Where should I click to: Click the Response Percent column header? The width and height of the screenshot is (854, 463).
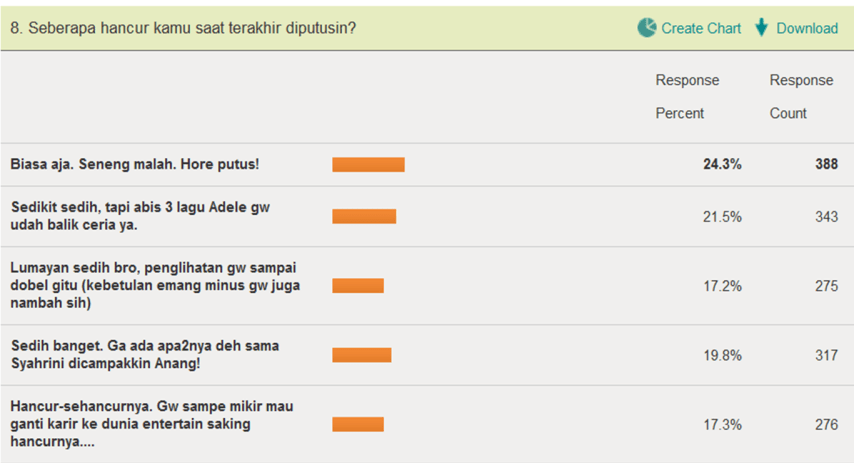pos(687,97)
